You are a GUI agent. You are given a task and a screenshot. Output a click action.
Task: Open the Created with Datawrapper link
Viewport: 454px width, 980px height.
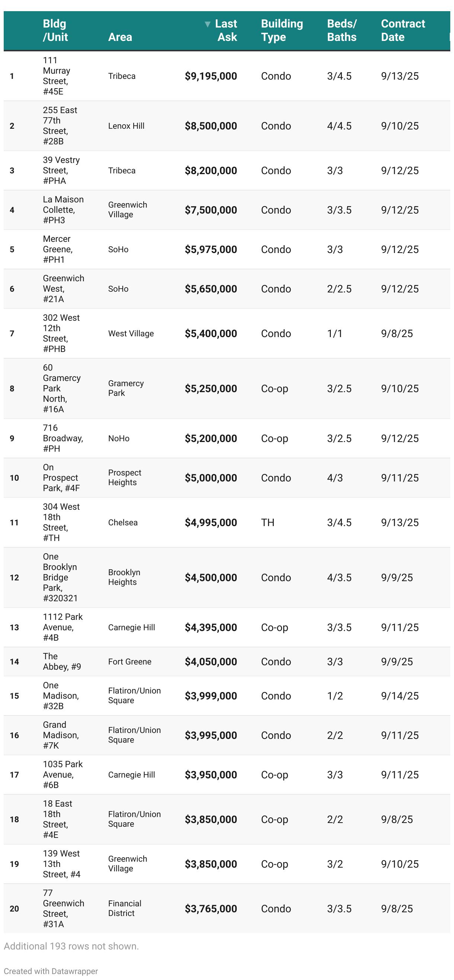coord(51,971)
